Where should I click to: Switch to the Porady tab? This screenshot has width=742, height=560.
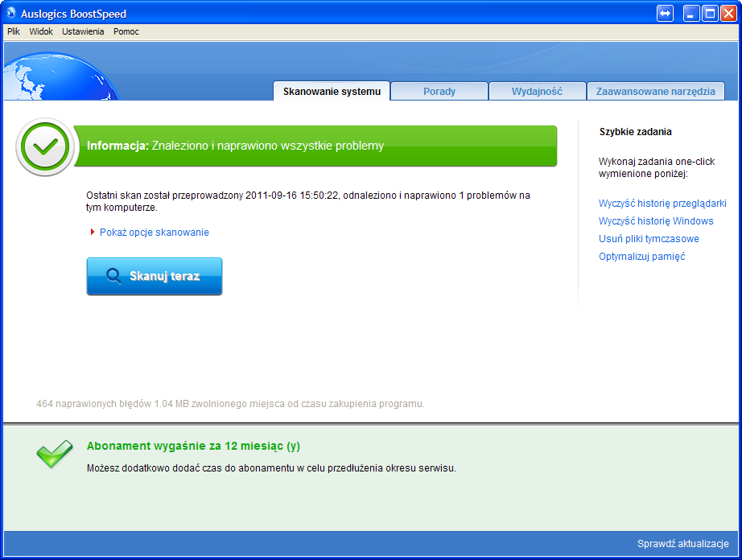(x=439, y=91)
